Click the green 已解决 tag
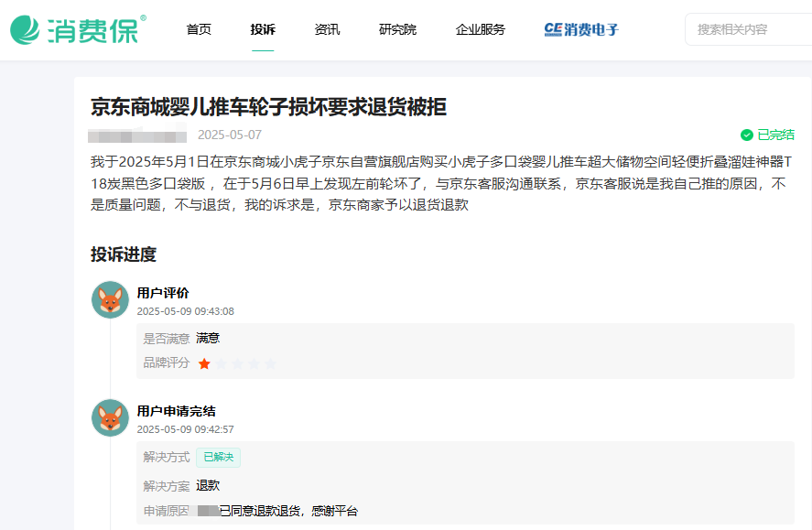 coord(218,458)
